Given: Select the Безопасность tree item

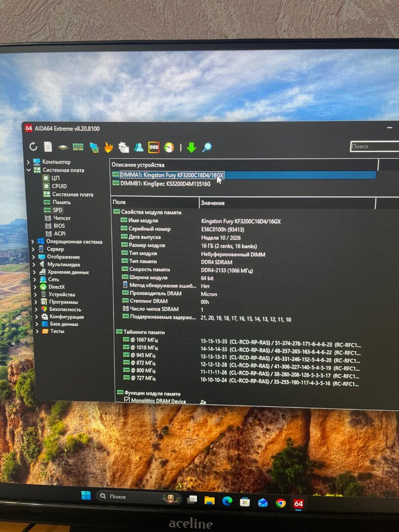Looking at the screenshot, I should coord(65,309).
